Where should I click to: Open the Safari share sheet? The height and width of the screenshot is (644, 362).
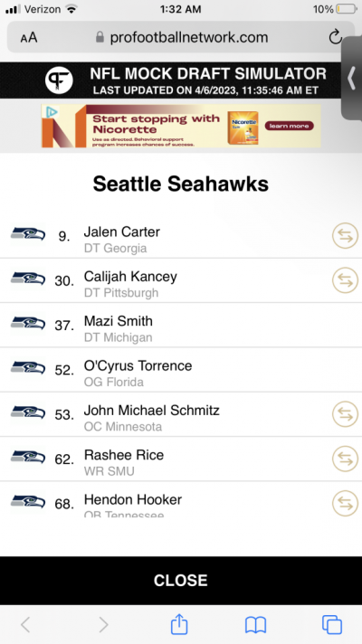click(x=179, y=624)
